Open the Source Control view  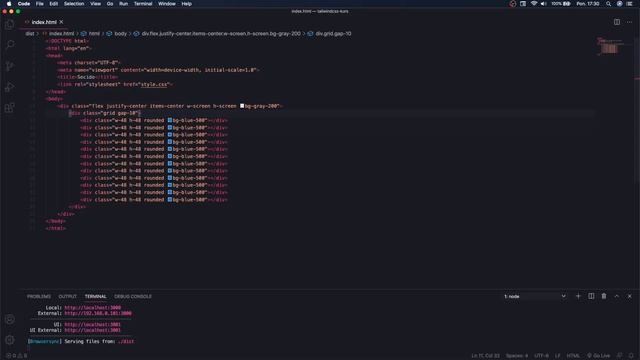tap(9, 66)
